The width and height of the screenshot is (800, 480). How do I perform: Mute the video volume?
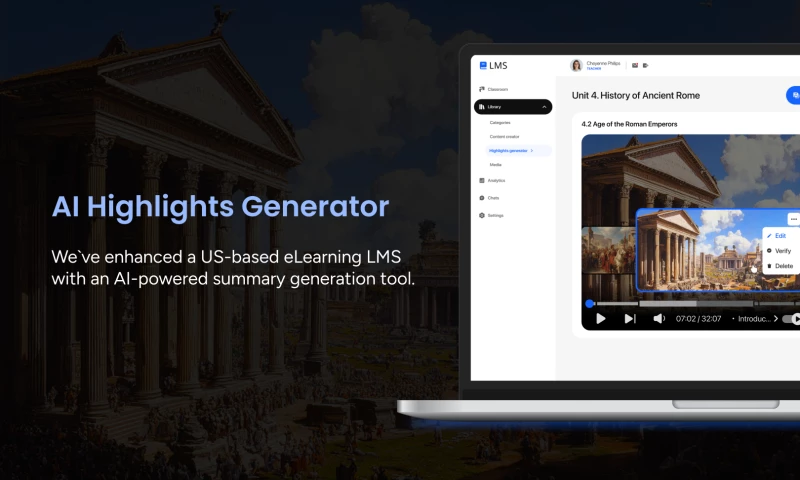(x=659, y=319)
